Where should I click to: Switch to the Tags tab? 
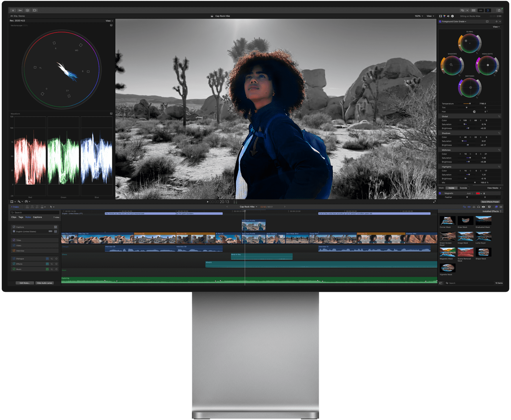coord(21,217)
